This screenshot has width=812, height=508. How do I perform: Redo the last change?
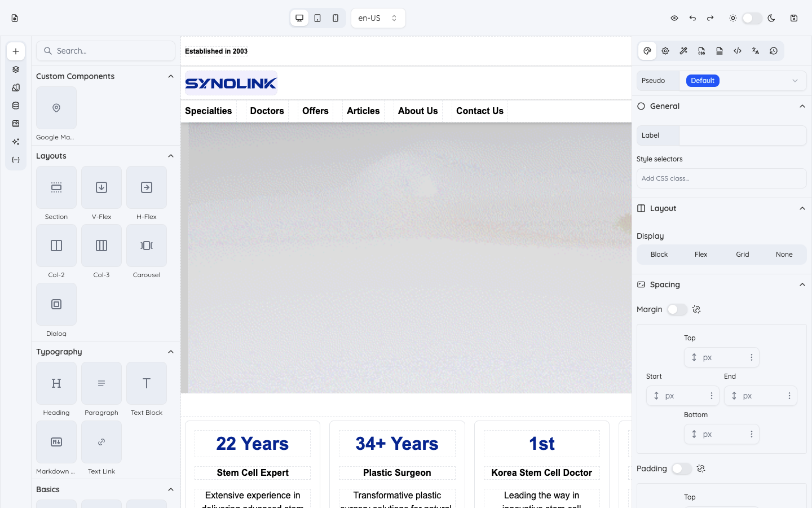point(710,18)
